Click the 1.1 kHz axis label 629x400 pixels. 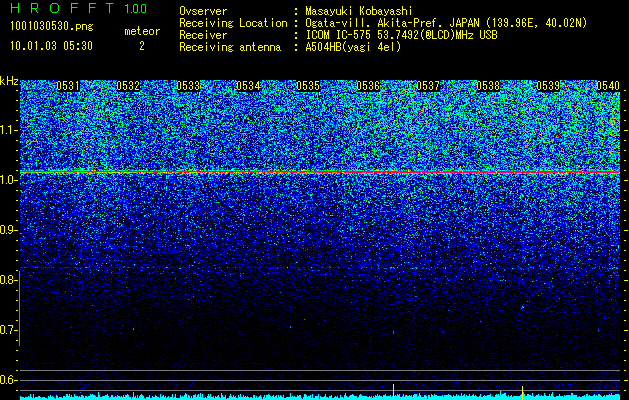tap(8, 130)
